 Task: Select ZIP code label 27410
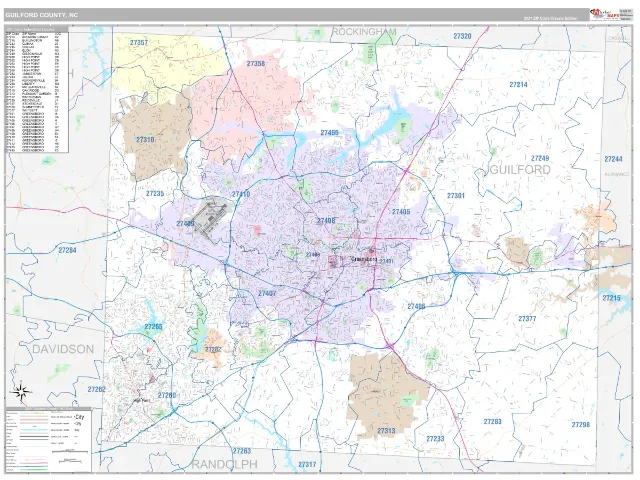[241, 194]
